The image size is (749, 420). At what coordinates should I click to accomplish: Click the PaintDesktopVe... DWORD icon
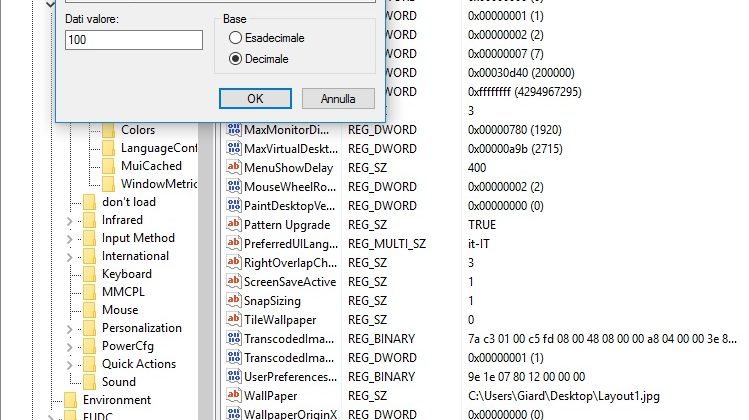coord(234,205)
